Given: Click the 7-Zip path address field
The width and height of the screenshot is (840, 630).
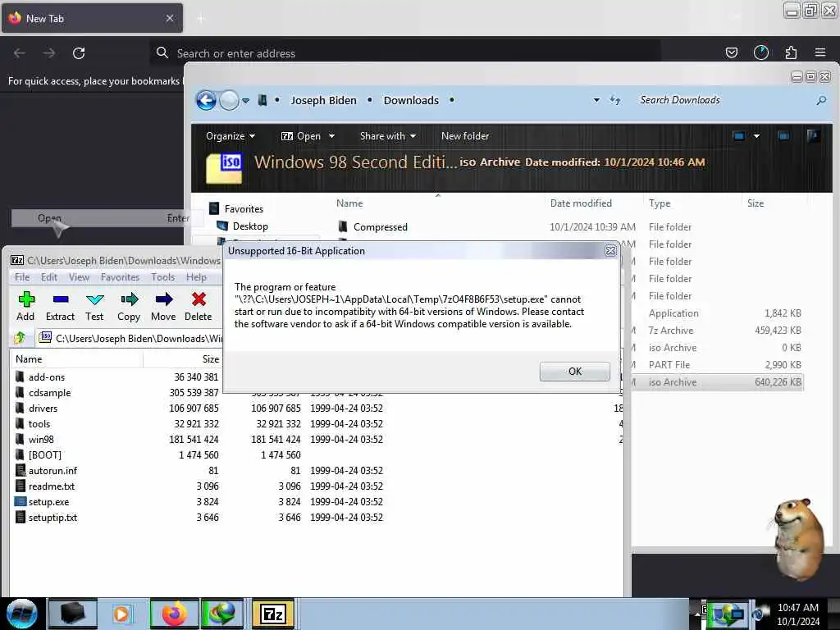Looking at the screenshot, I should [130, 338].
